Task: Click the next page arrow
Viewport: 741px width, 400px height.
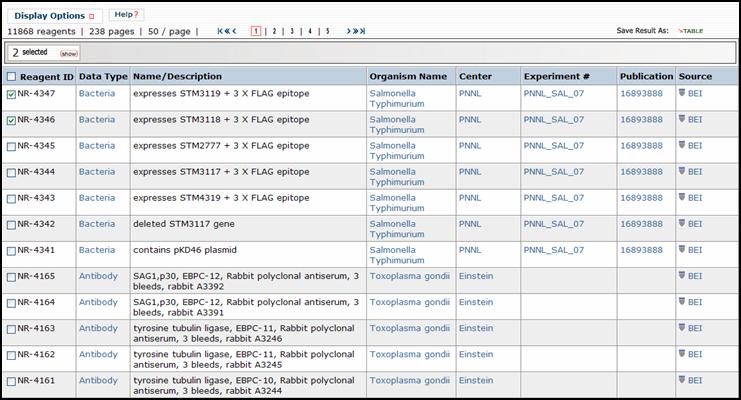Action: click(x=350, y=31)
